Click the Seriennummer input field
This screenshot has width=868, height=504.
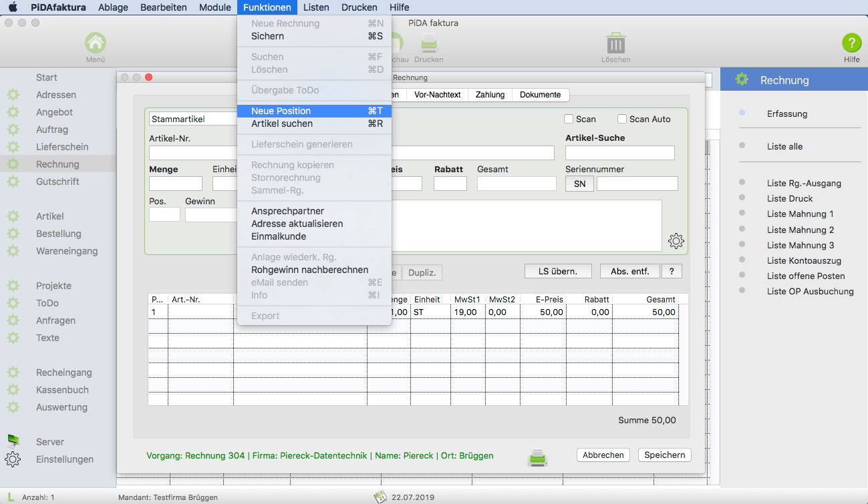click(x=637, y=184)
